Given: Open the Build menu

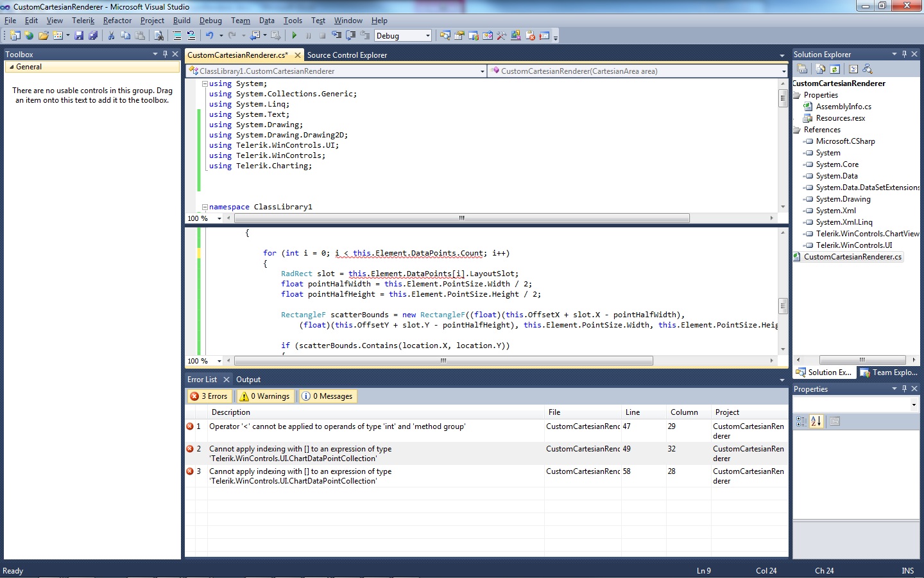Looking at the screenshot, I should tap(182, 21).
